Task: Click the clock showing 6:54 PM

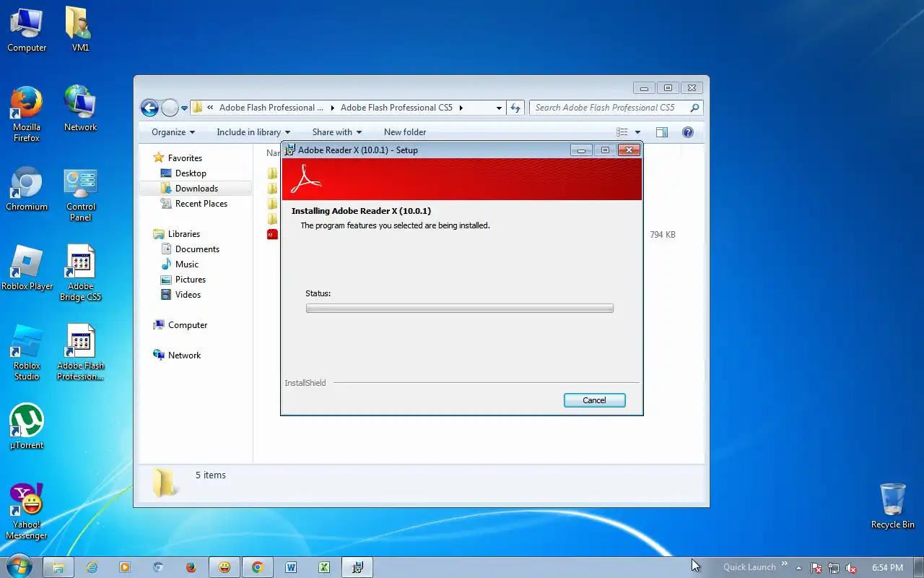Action: click(x=887, y=568)
